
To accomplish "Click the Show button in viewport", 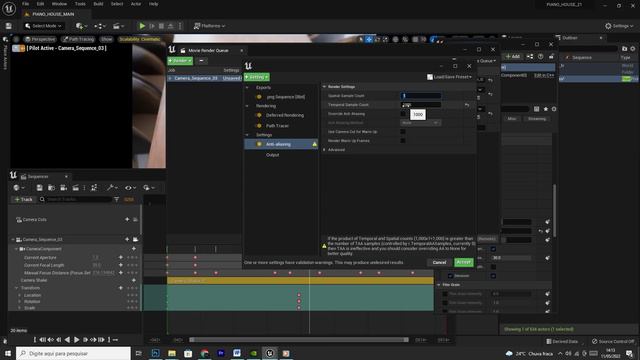I will click(107, 39).
